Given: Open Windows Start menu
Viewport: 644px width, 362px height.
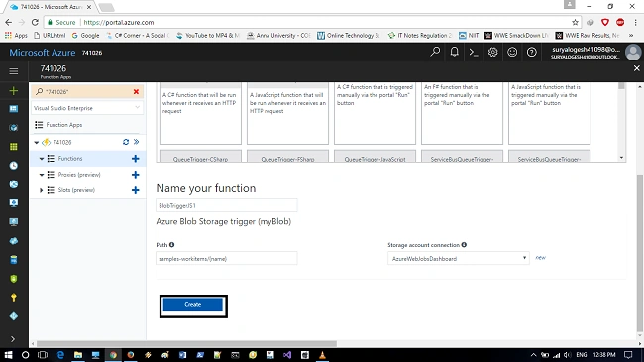Looking at the screenshot, I should (x=8, y=355).
